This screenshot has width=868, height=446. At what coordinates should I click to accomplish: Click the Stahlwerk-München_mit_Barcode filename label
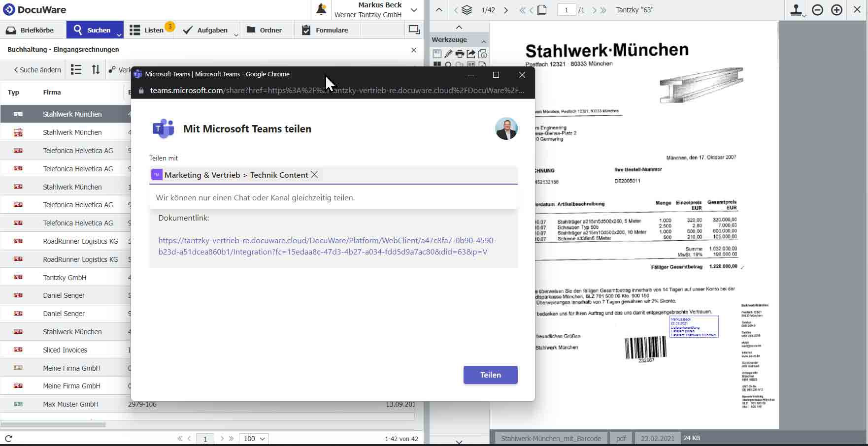click(551, 438)
